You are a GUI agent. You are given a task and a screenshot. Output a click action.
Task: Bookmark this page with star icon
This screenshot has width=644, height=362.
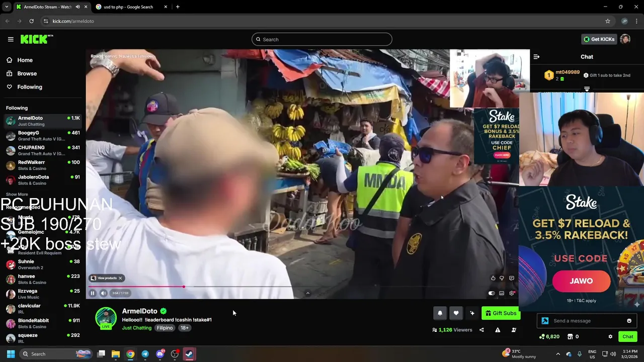[x=608, y=21]
